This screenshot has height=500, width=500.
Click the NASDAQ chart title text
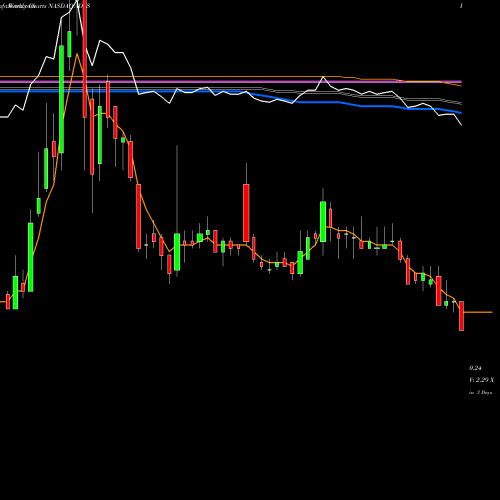point(45,6)
